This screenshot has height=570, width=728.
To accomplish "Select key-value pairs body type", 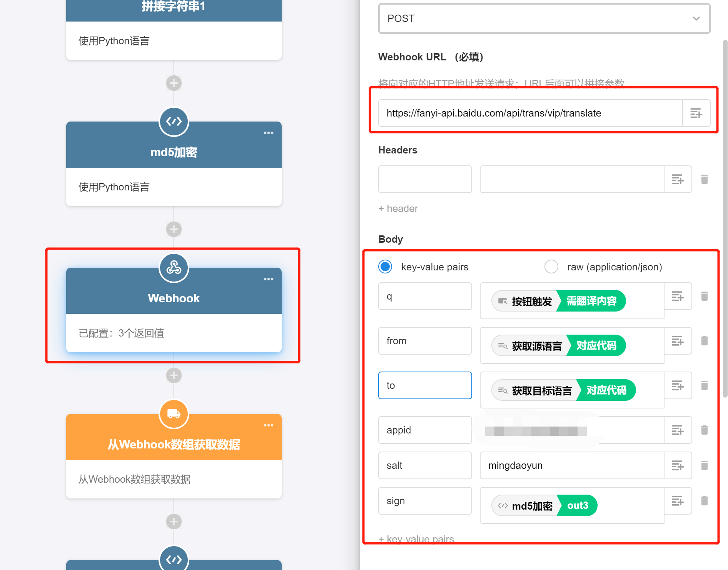I will [x=385, y=267].
